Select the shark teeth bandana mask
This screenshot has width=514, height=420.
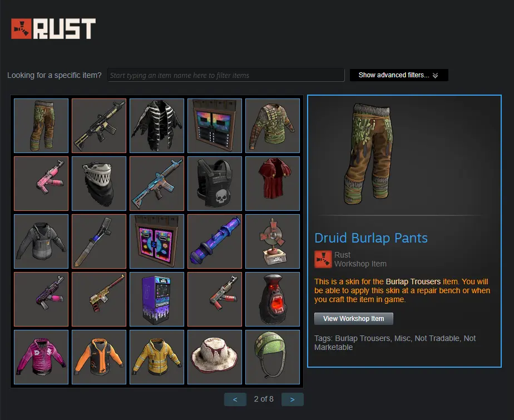click(x=99, y=184)
